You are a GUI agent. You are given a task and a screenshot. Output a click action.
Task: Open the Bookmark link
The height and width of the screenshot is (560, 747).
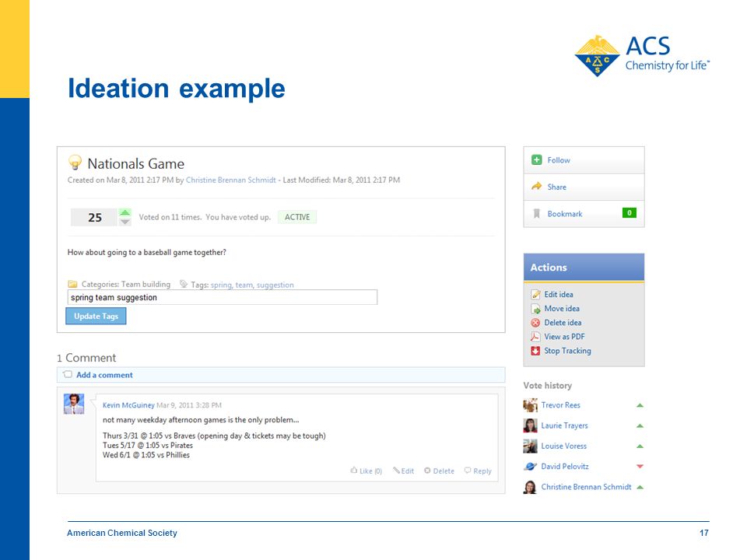click(565, 214)
